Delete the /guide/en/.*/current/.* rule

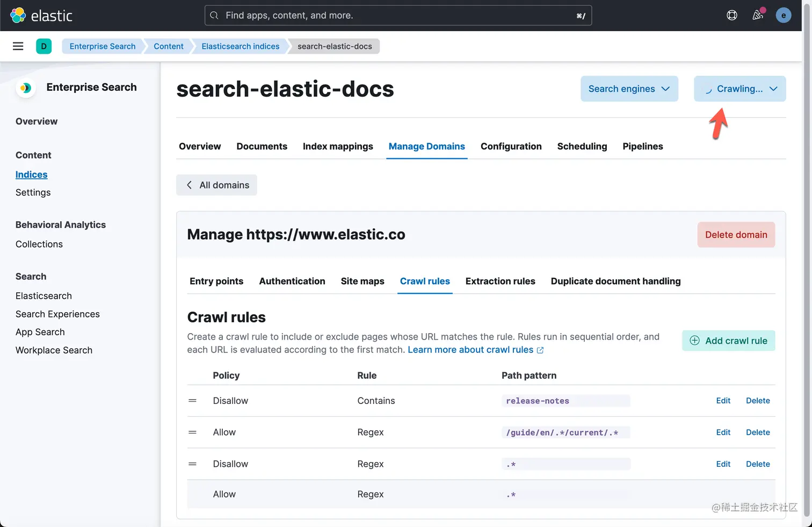click(758, 432)
